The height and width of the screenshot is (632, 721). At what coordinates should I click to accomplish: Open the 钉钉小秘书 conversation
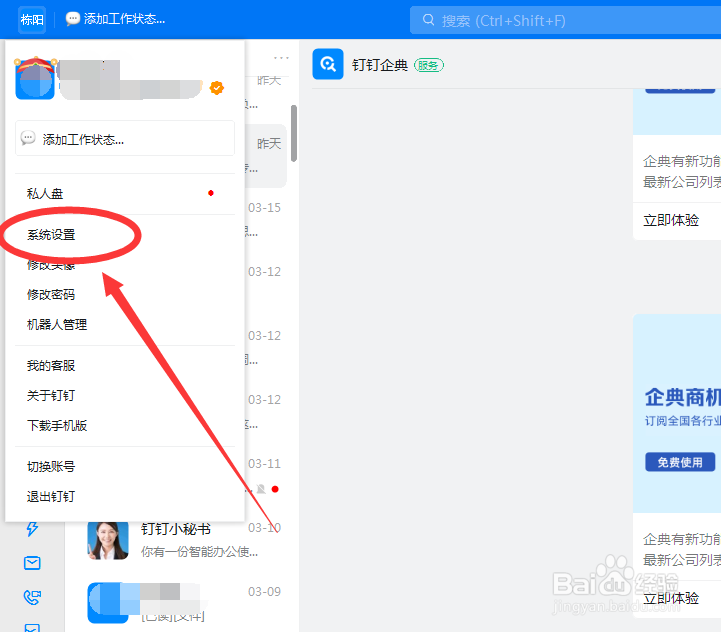[x=184, y=540]
